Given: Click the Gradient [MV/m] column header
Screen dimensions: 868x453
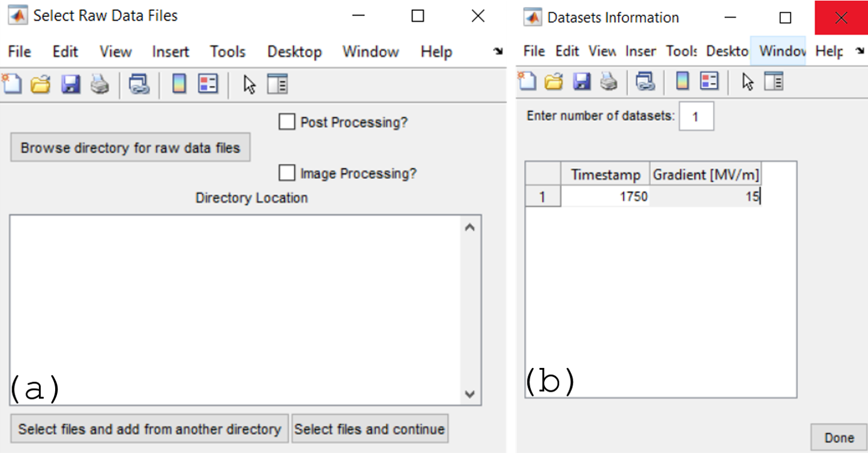Looking at the screenshot, I should (705, 175).
